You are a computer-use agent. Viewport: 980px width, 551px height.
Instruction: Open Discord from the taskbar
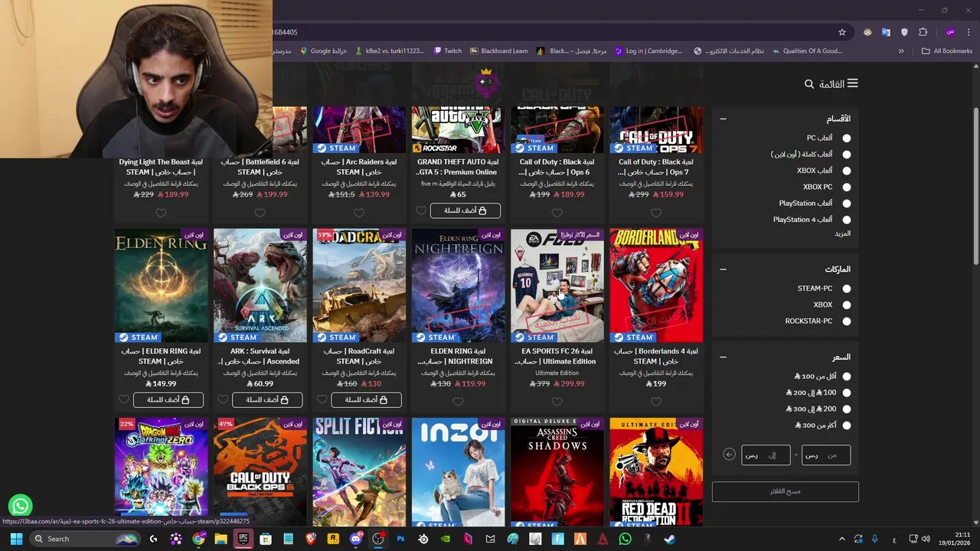click(355, 539)
